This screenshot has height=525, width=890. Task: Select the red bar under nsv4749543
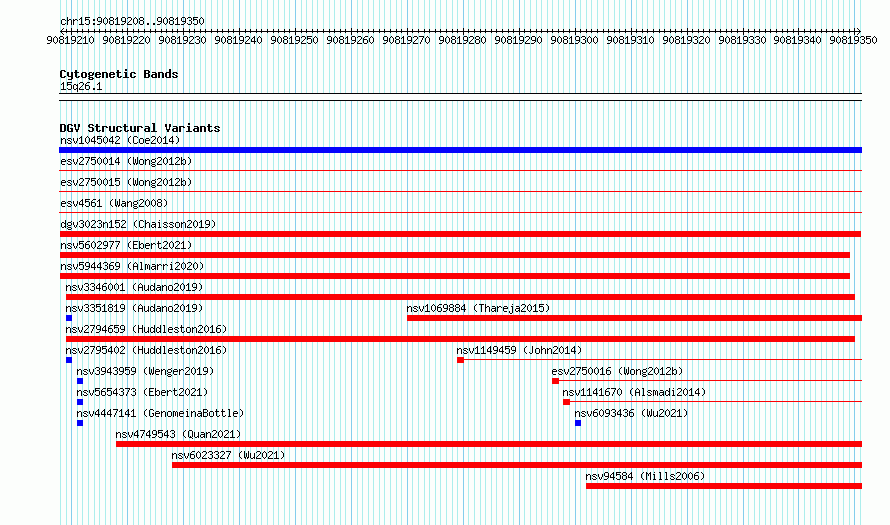pos(489,444)
